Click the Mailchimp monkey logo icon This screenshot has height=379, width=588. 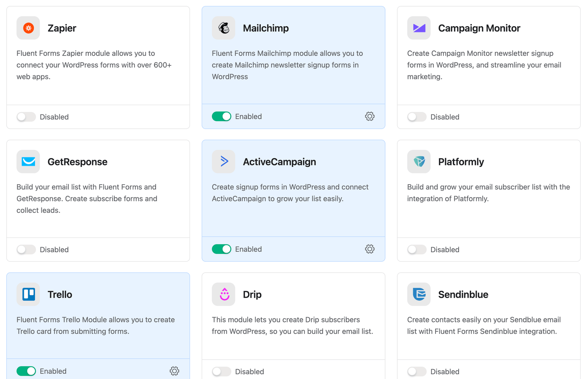pos(223,28)
